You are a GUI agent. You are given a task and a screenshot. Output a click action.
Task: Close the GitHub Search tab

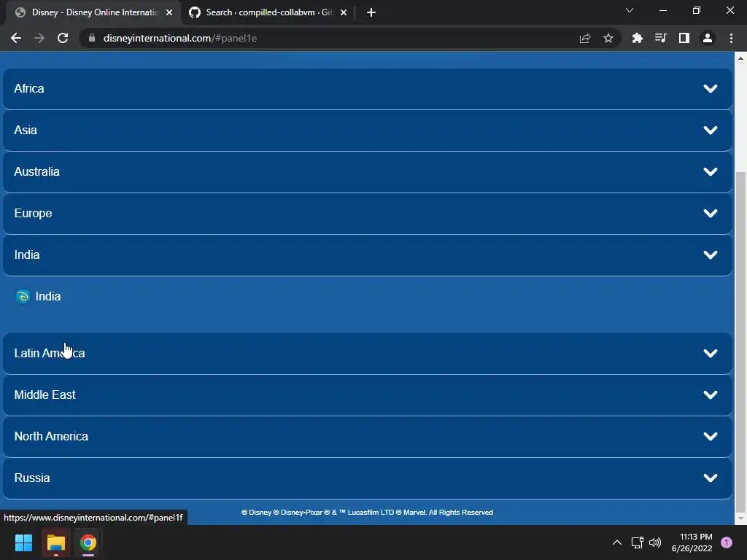pyautogui.click(x=344, y=12)
